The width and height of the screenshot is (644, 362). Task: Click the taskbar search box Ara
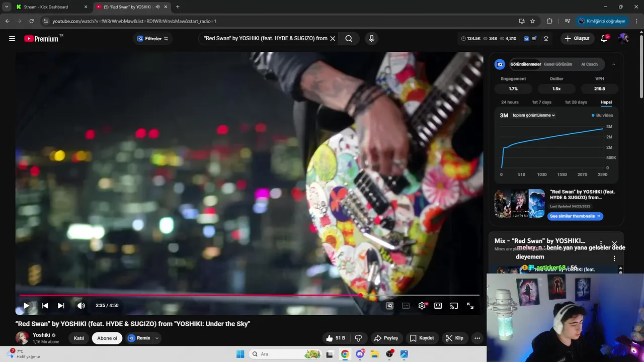tap(286, 354)
